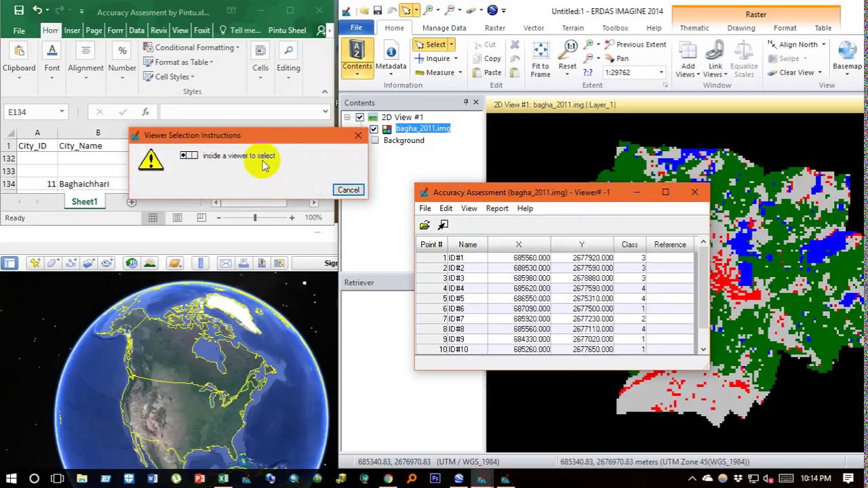Click Excel zoom in plus button
This screenshot has height=488, width=868.
click(x=292, y=218)
